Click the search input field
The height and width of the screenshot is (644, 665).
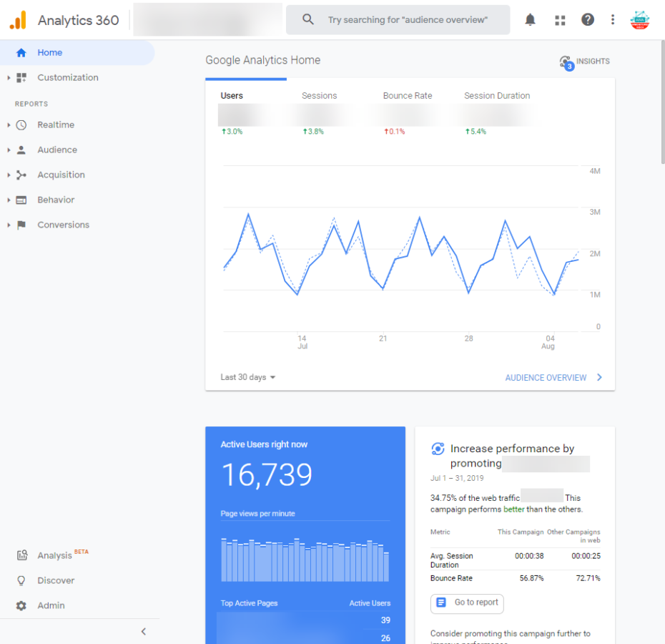(408, 20)
